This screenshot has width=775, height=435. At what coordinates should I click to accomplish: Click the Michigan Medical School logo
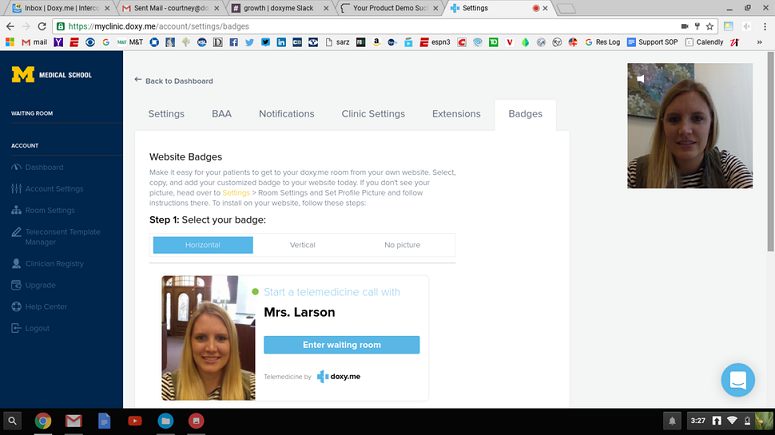[x=52, y=75]
